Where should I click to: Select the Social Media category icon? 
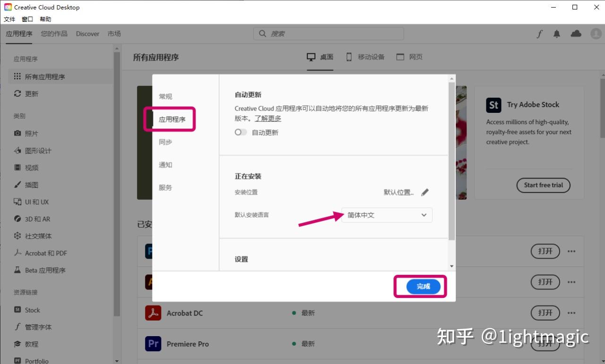click(17, 236)
